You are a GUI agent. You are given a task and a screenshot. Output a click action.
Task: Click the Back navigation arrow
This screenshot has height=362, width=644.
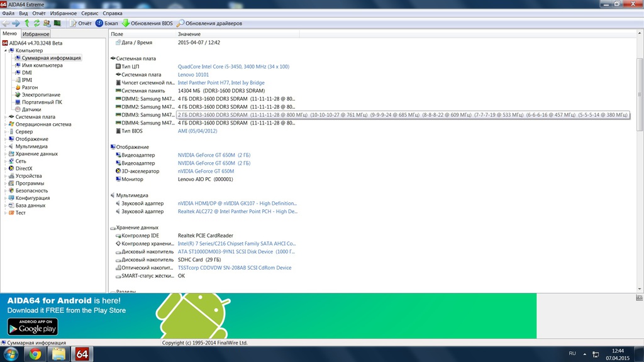(6, 23)
